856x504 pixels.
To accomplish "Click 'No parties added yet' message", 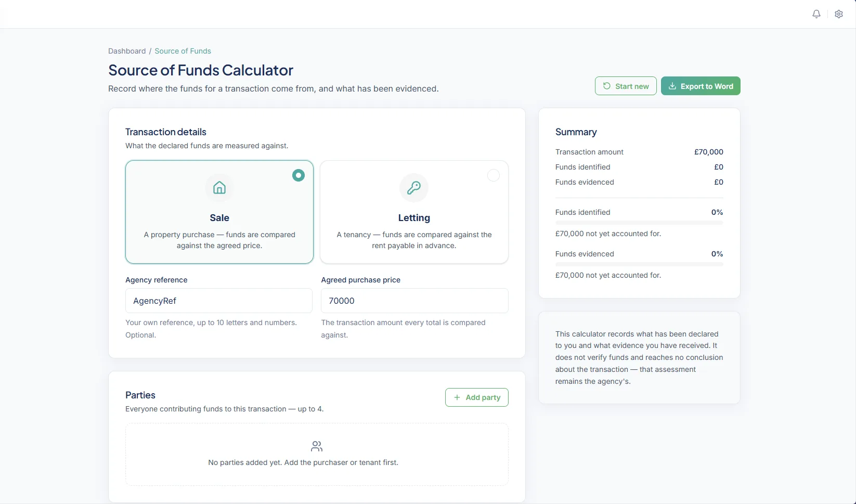I will (x=303, y=462).
